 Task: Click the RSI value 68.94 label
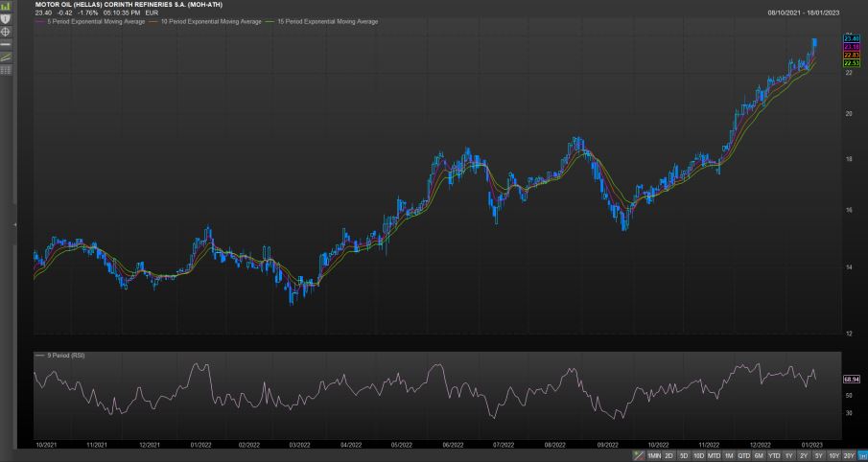coord(850,380)
